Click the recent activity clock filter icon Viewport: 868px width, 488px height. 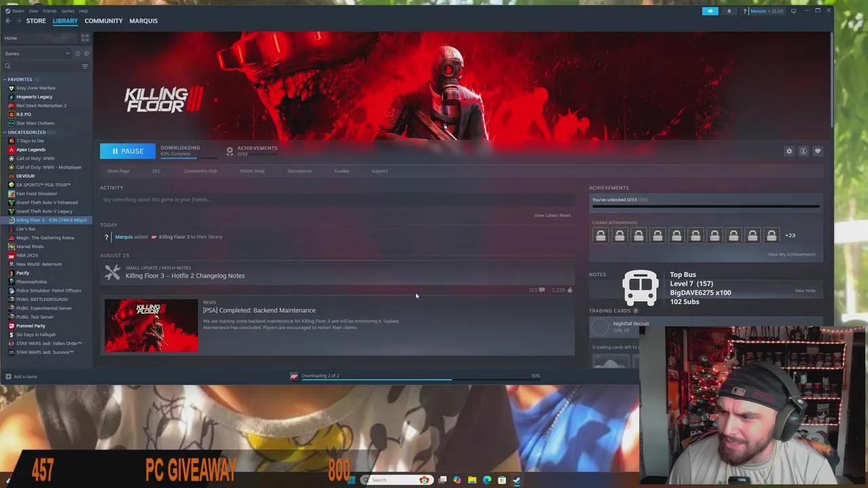coord(77,54)
